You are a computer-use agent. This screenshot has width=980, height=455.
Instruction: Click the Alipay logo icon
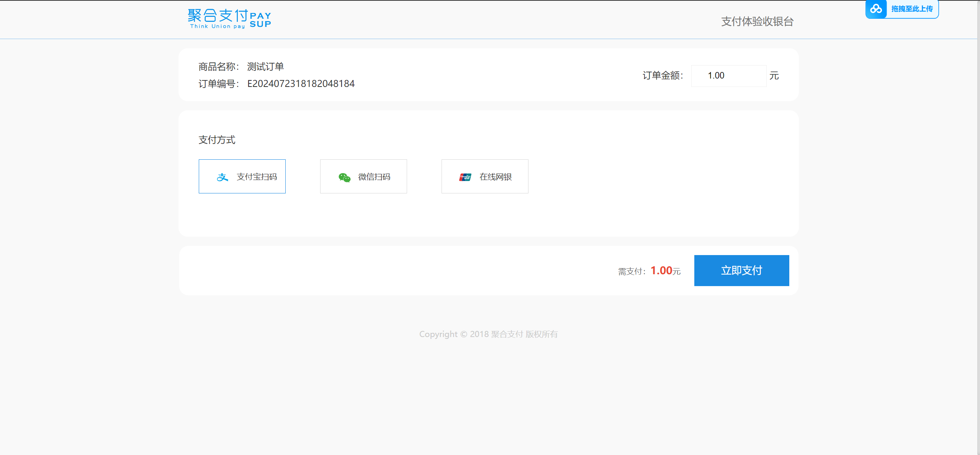tap(223, 177)
